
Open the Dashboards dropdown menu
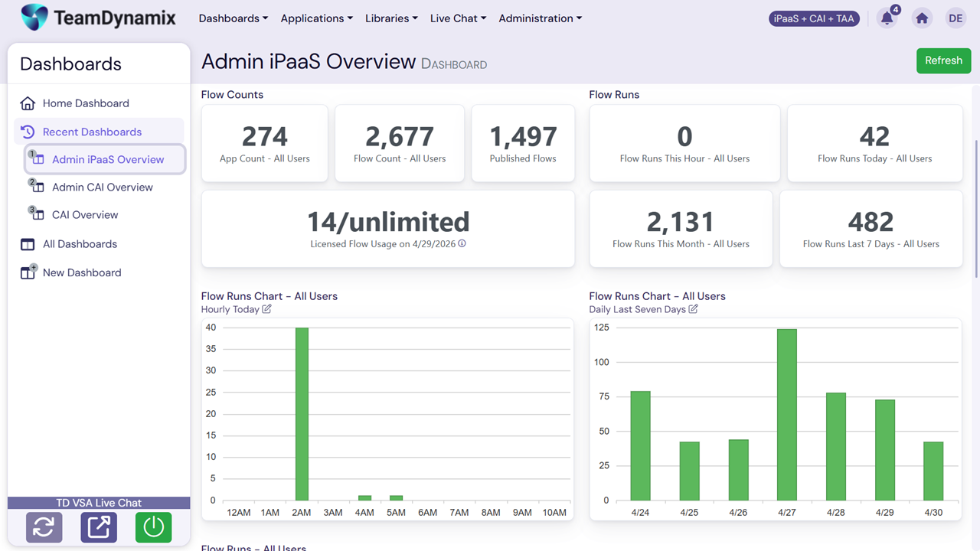click(x=233, y=18)
